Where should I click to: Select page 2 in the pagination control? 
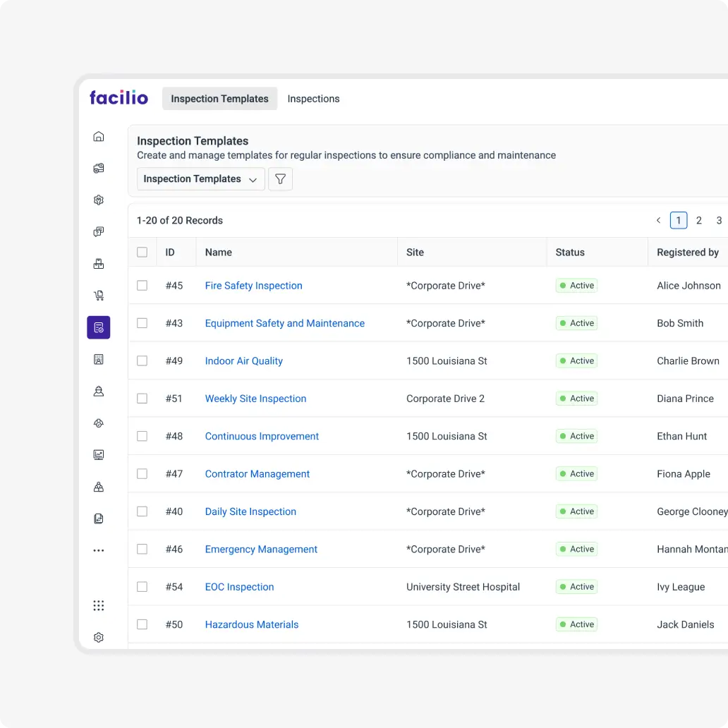click(x=698, y=220)
